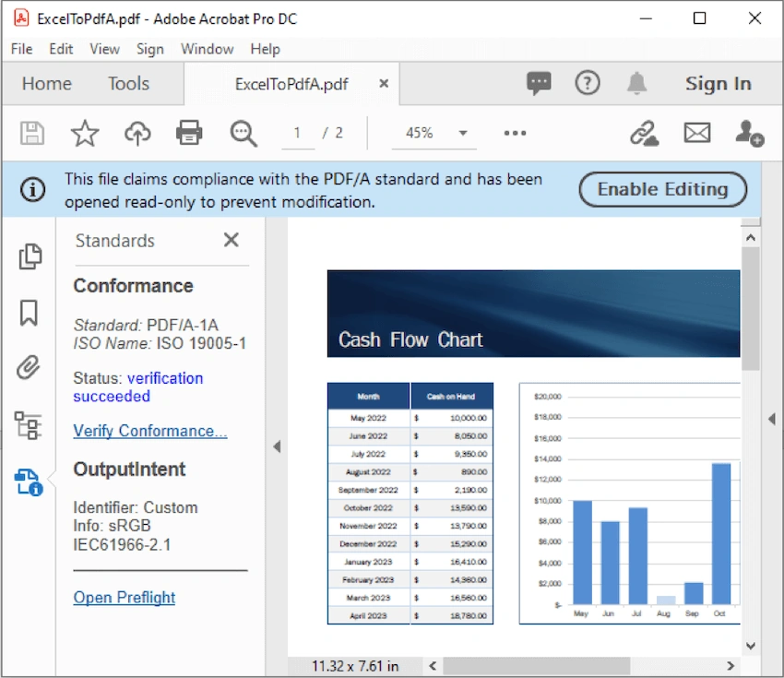Switch to the Home tab
This screenshot has height=678, width=784.
pyautogui.click(x=47, y=84)
